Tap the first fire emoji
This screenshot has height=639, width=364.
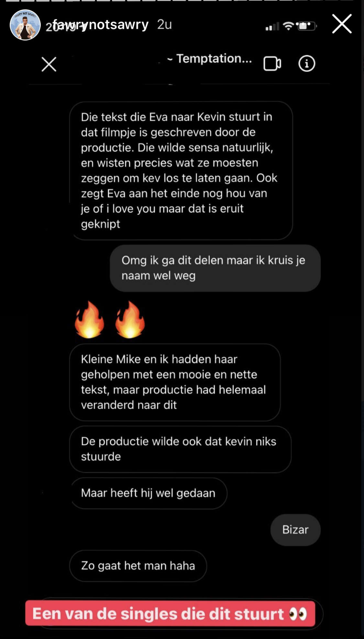pyautogui.click(x=90, y=319)
